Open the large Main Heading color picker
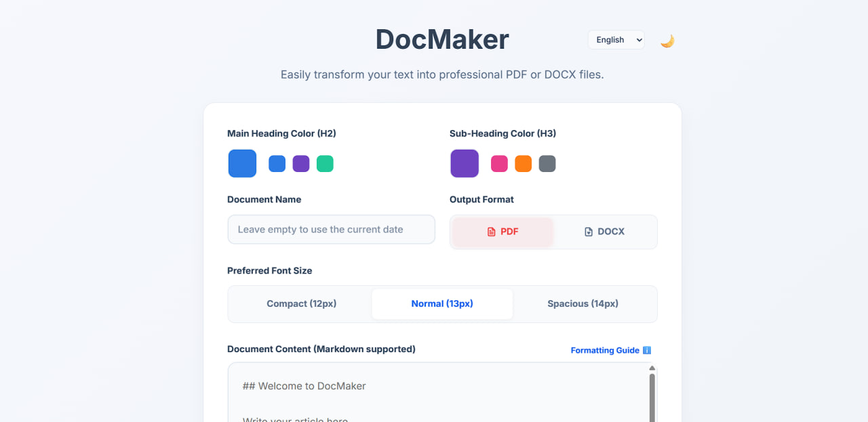This screenshot has width=868, height=422. (242, 163)
